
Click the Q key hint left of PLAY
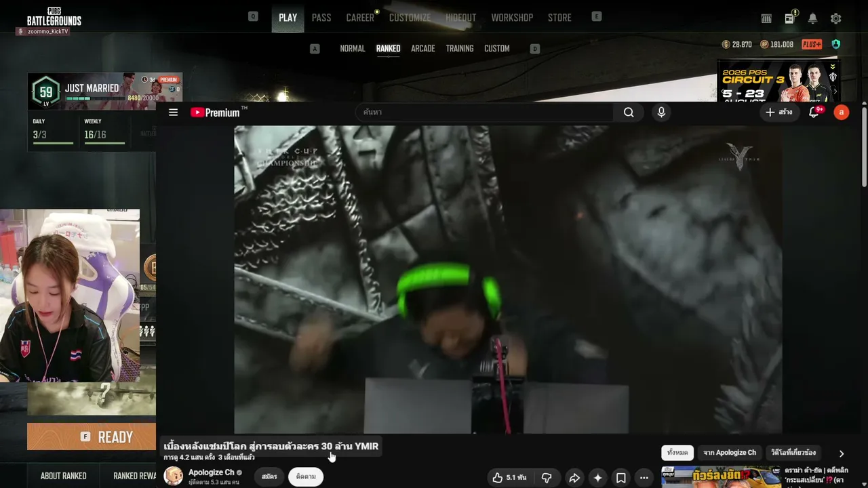pyautogui.click(x=253, y=17)
